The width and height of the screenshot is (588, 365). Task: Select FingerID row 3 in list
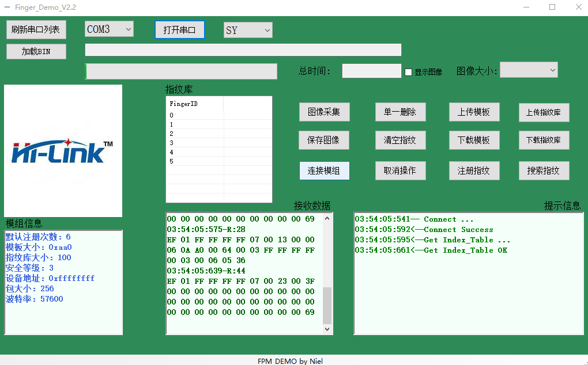(x=218, y=143)
